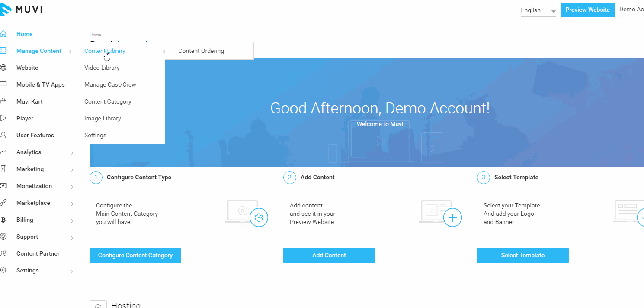Open User Features in the sidebar
This screenshot has width=644, height=308.
(35, 135)
